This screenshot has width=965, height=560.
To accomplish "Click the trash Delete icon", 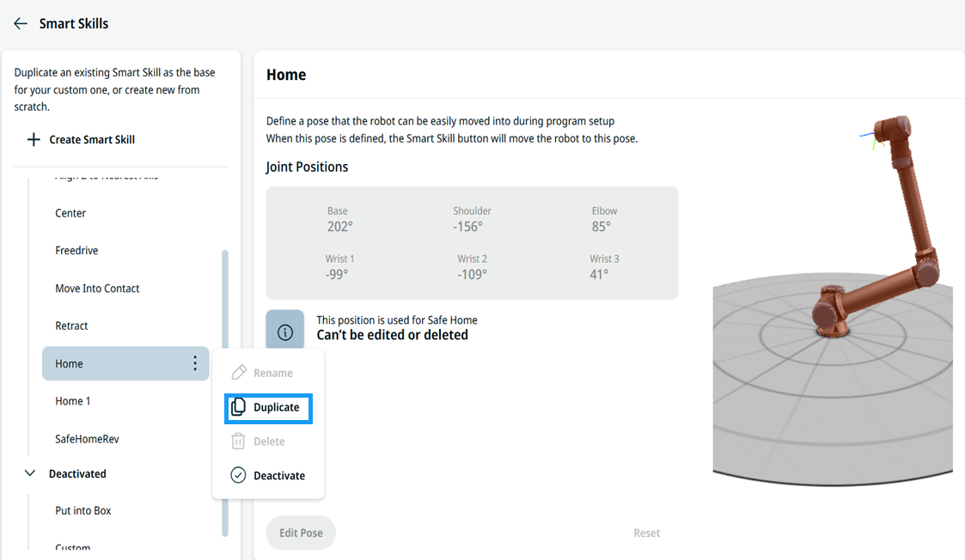I will [238, 441].
